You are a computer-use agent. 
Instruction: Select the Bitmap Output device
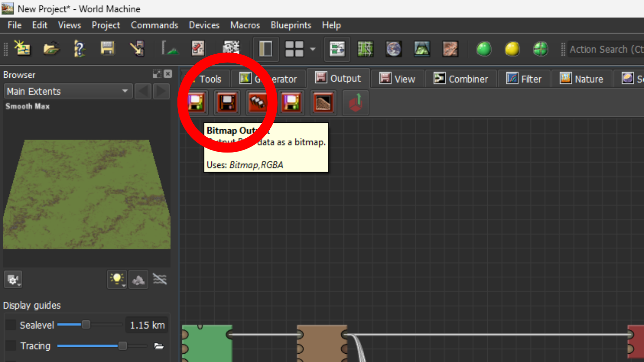coord(196,103)
